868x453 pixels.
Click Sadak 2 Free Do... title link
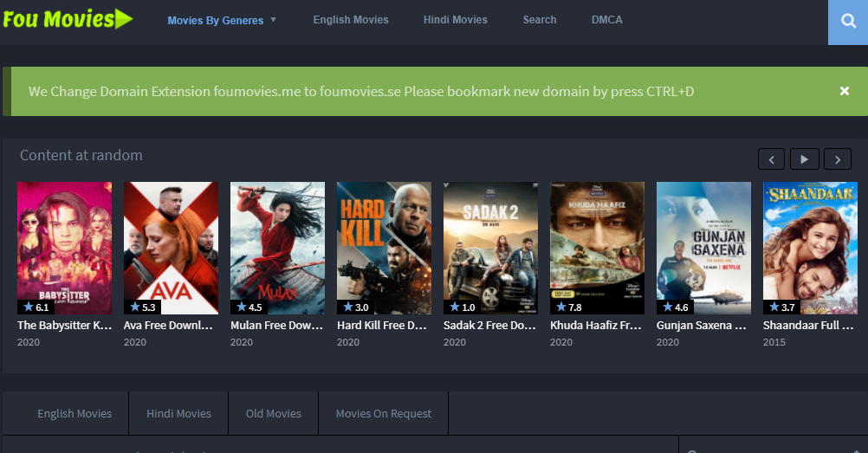(x=490, y=325)
